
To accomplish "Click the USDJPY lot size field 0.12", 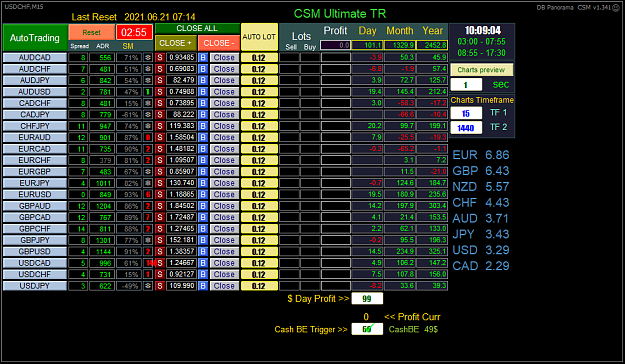I will point(259,286).
